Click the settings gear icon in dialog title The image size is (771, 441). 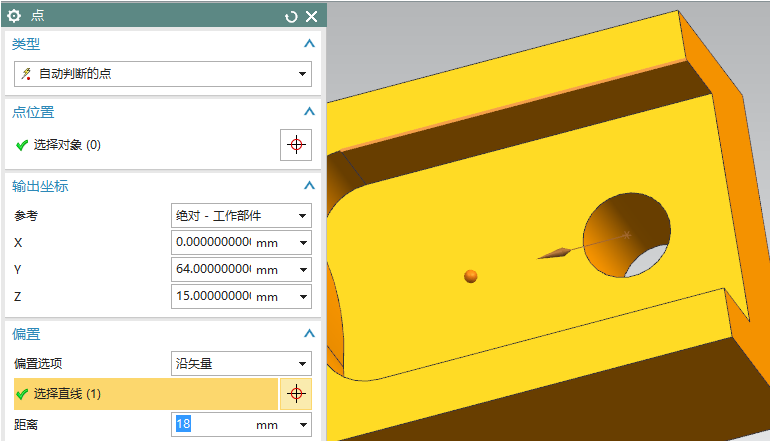(x=14, y=16)
